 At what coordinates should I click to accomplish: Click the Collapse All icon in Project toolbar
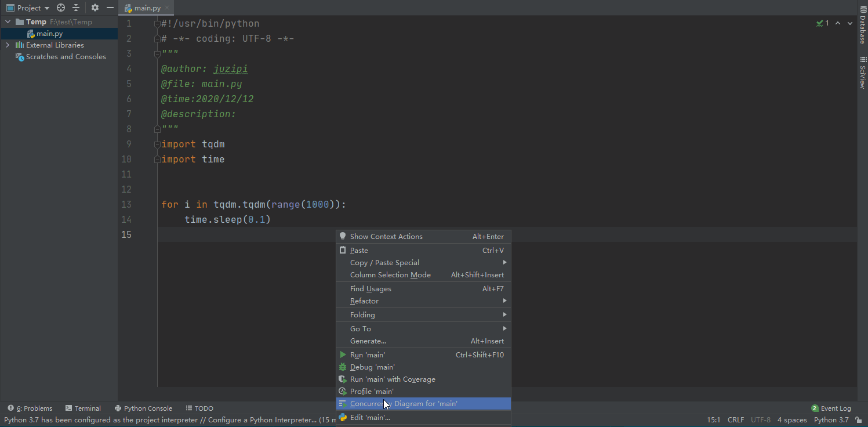tap(76, 8)
